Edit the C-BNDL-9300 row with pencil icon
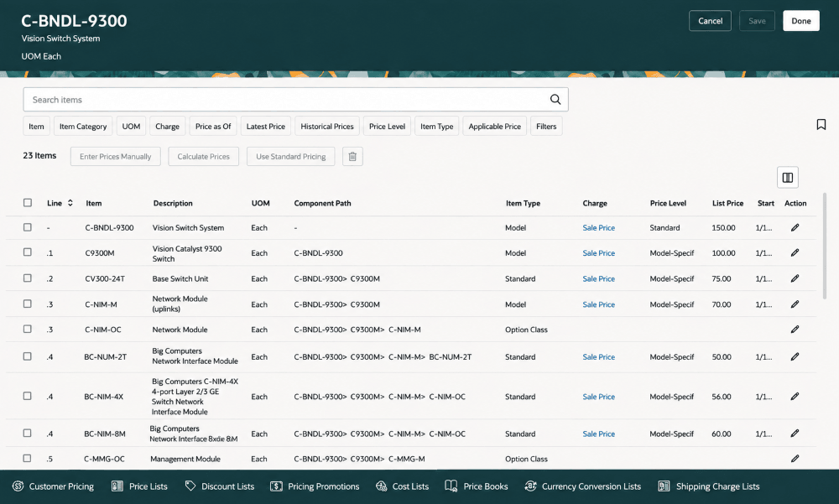 (795, 228)
